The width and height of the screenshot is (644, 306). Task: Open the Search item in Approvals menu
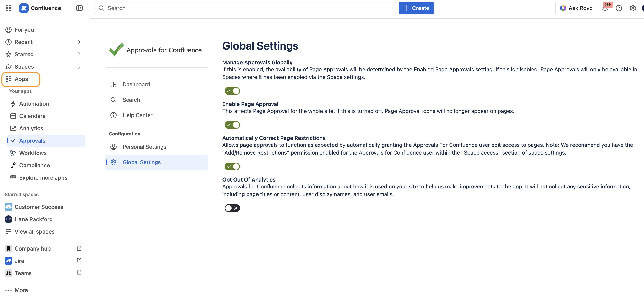tap(156, 100)
